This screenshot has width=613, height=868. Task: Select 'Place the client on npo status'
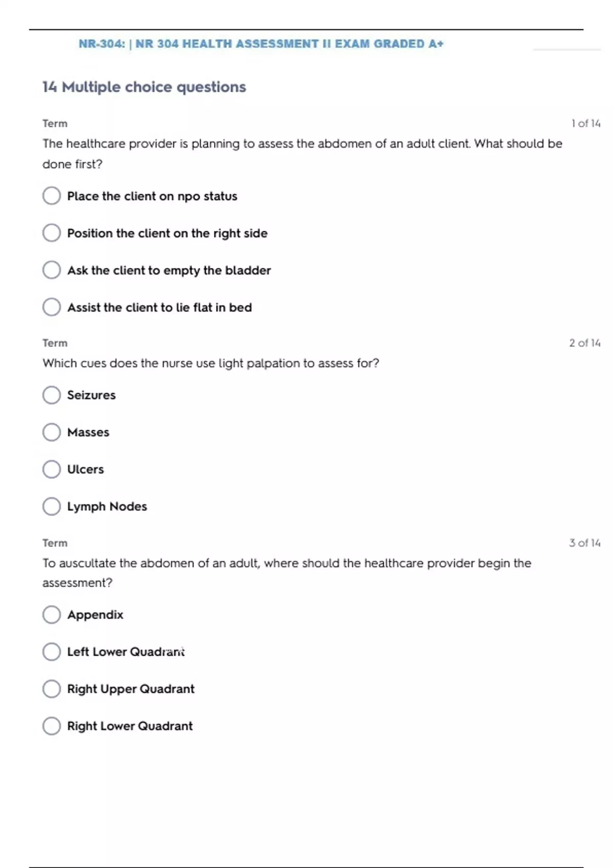point(52,196)
